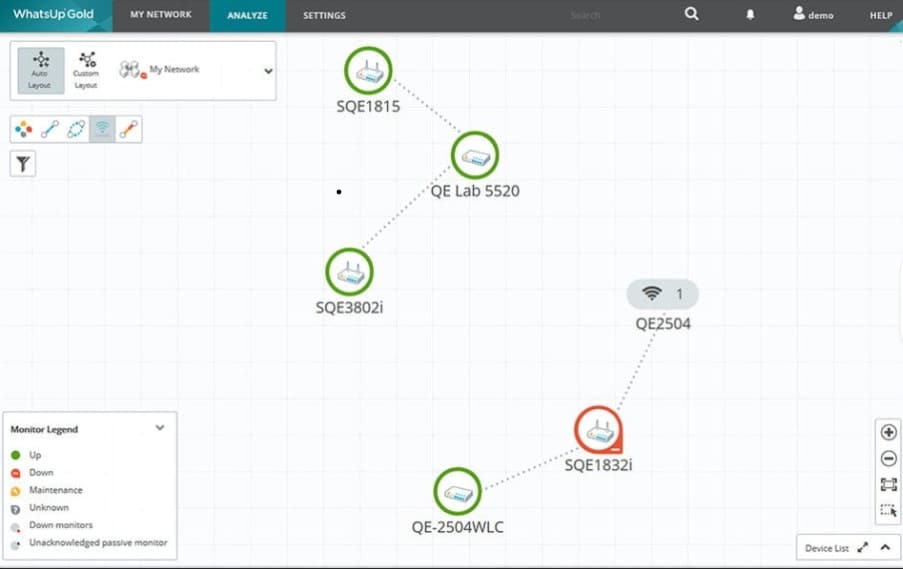Screen dimensions: 903x569
Task: Fit the map to screen
Action: coord(889,484)
